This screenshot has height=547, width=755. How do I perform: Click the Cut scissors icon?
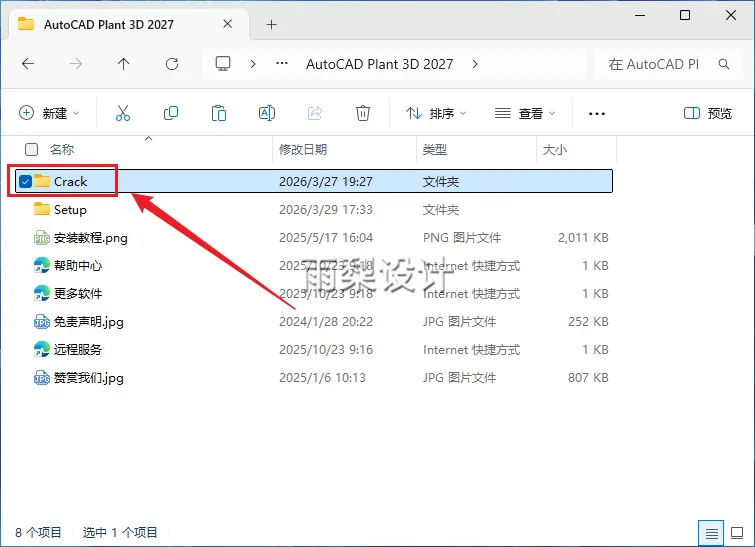point(123,113)
